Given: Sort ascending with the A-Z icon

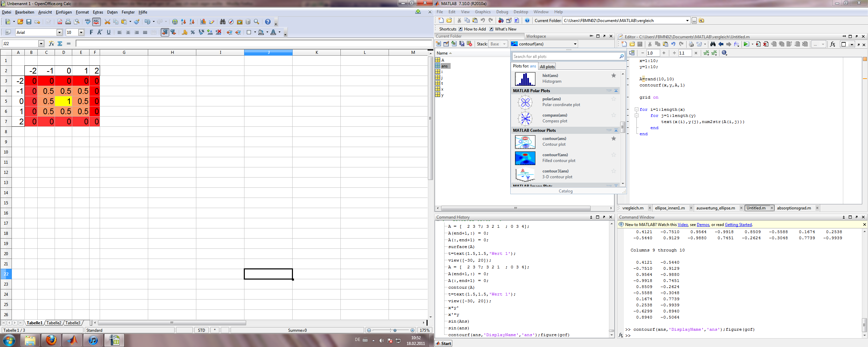Looking at the screenshot, I should click(183, 22).
